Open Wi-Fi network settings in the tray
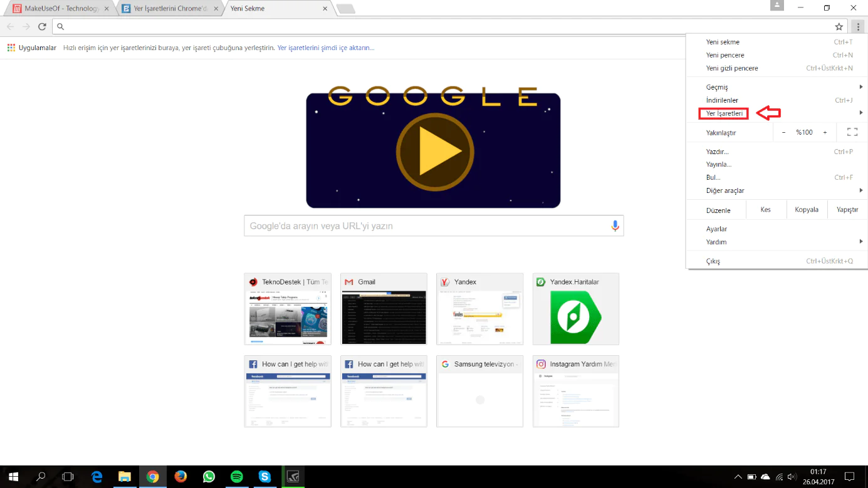 pyautogui.click(x=779, y=477)
